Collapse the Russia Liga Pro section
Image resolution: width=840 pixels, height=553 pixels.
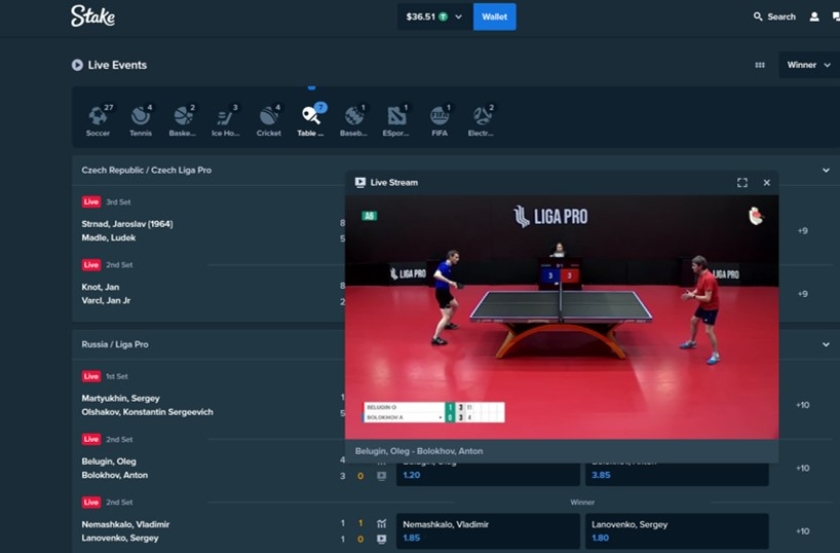(826, 344)
